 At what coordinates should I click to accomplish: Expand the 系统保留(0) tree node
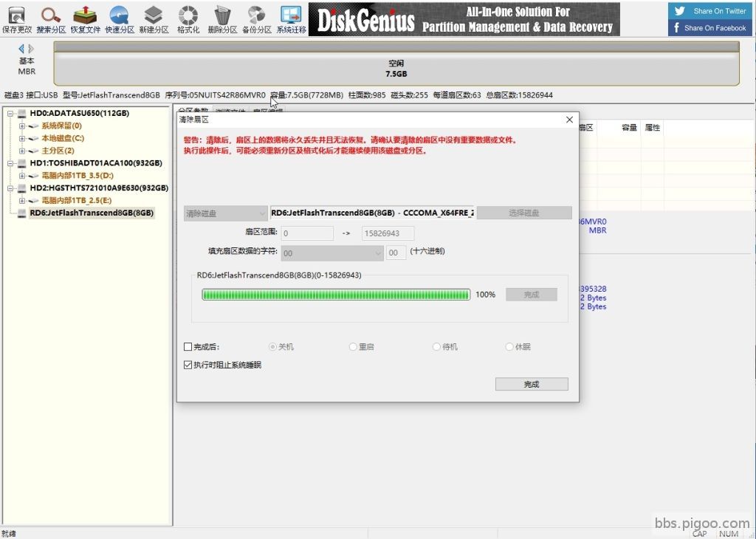coord(21,126)
